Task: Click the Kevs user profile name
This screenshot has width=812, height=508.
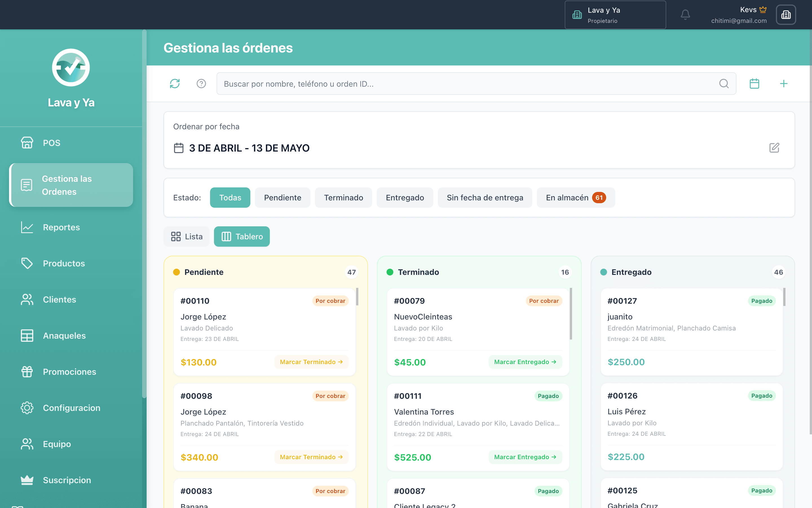Action: point(748,10)
